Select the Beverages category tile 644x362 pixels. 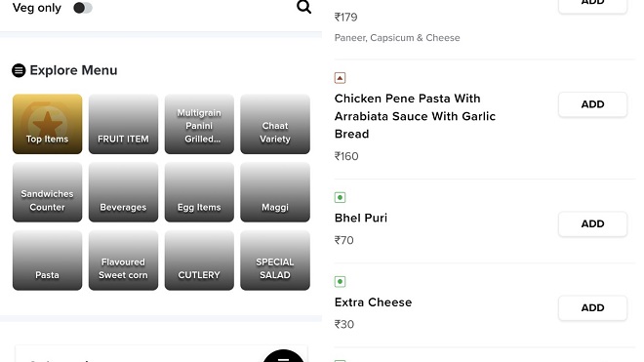click(x=123, y=192)
